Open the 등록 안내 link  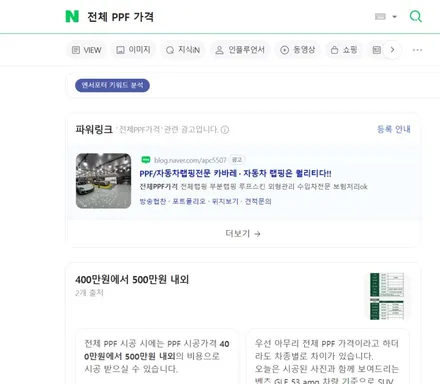393,129
